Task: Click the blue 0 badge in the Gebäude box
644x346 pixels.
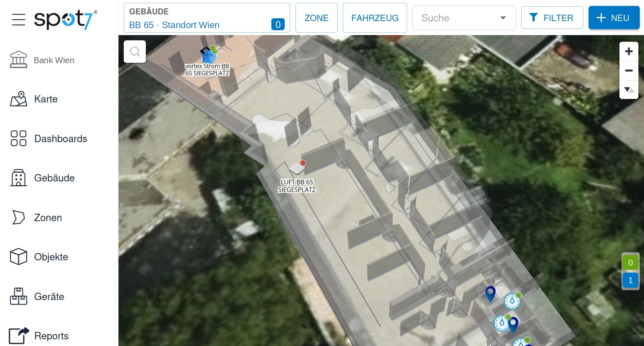Action: click(x=278, y=25)
